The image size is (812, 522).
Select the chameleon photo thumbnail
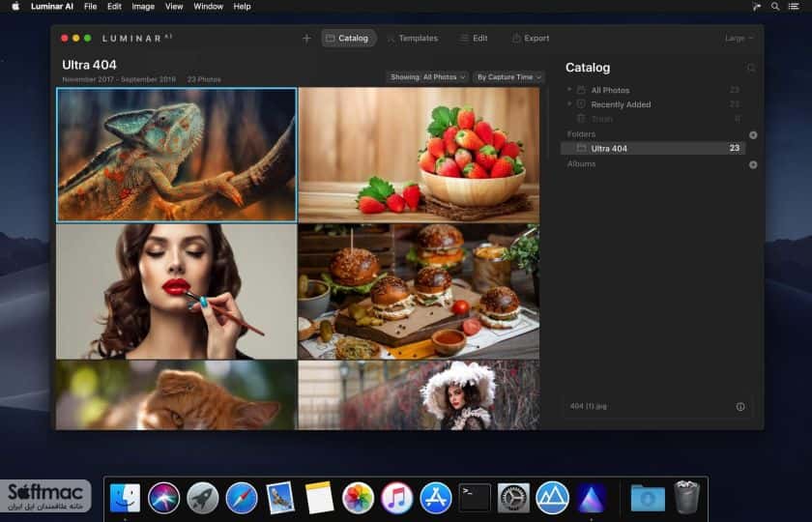click(x=177, y=155)
